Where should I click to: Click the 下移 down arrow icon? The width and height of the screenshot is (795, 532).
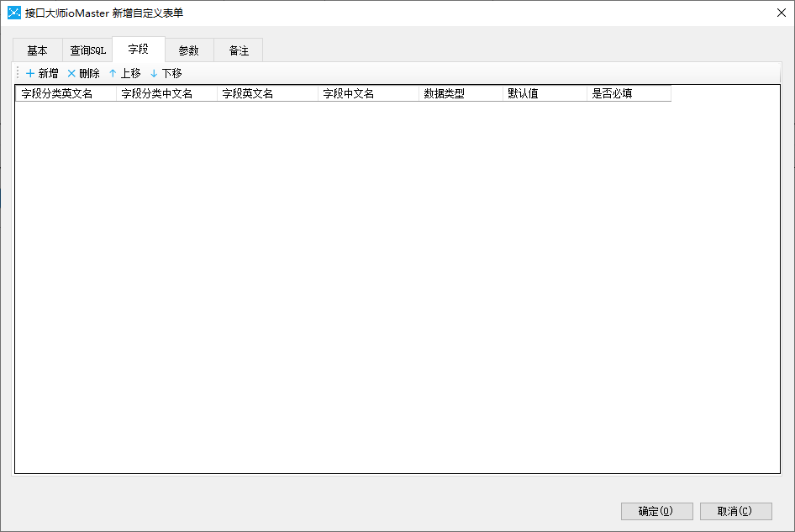pos(154,74)
